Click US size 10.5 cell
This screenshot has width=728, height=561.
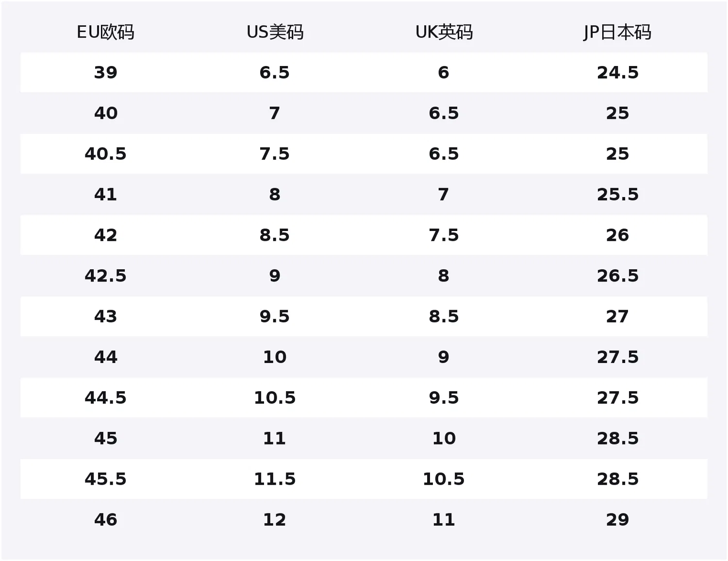click(x=275, y=398)
